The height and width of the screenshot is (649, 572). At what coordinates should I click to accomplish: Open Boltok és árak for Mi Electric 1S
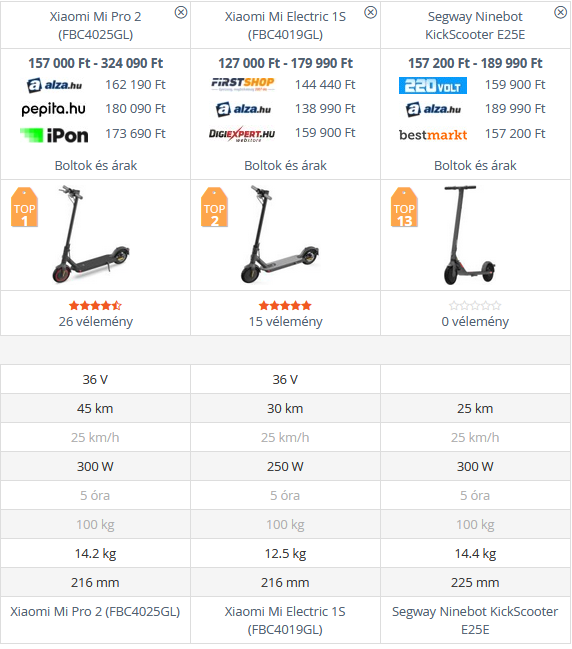point(285,166)
